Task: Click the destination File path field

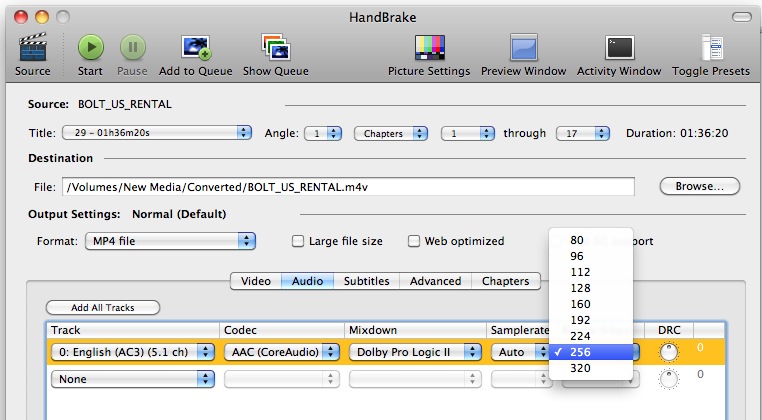Action: [348, 187]
